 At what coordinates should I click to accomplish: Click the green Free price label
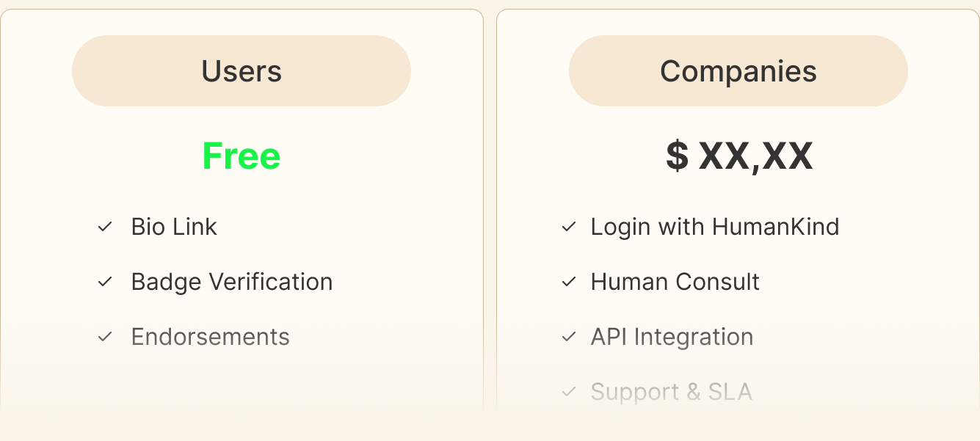(x=242, y=156)
